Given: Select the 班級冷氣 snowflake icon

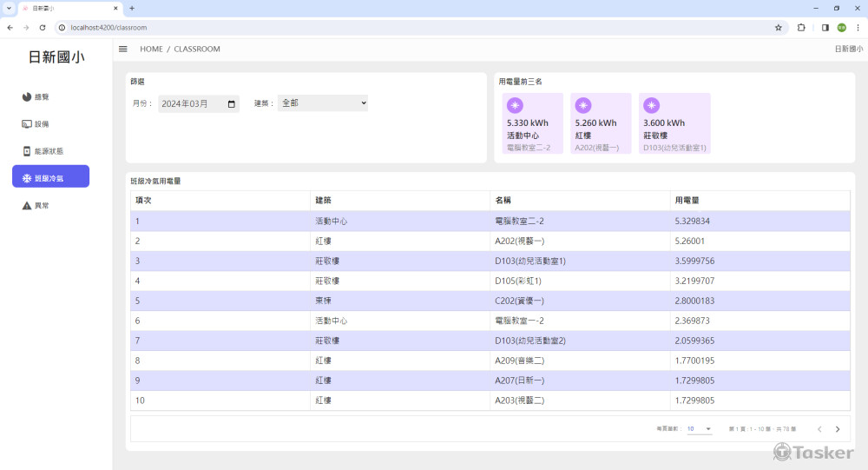Looking at the screenshot, I should coord(27,178).
